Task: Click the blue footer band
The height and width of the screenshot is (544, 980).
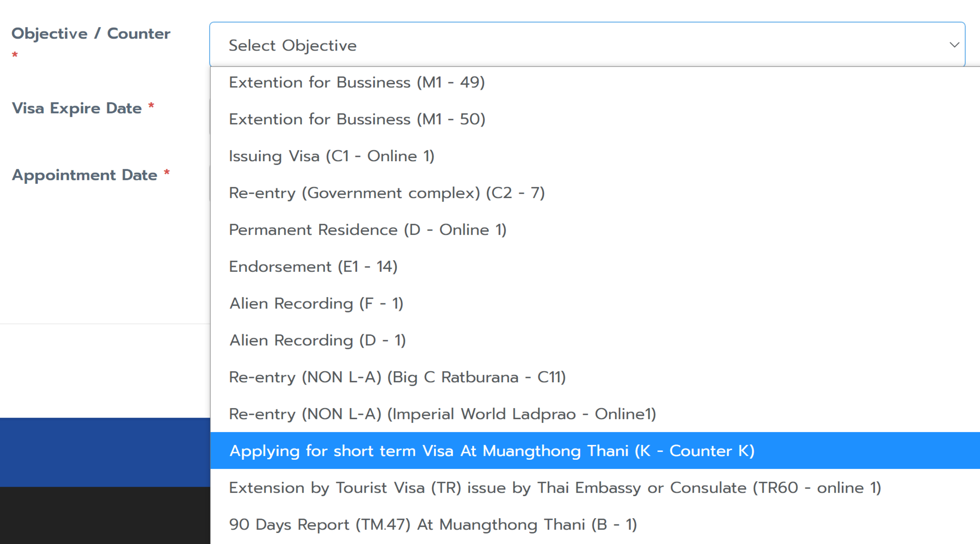Action: (x=104, y=452)
